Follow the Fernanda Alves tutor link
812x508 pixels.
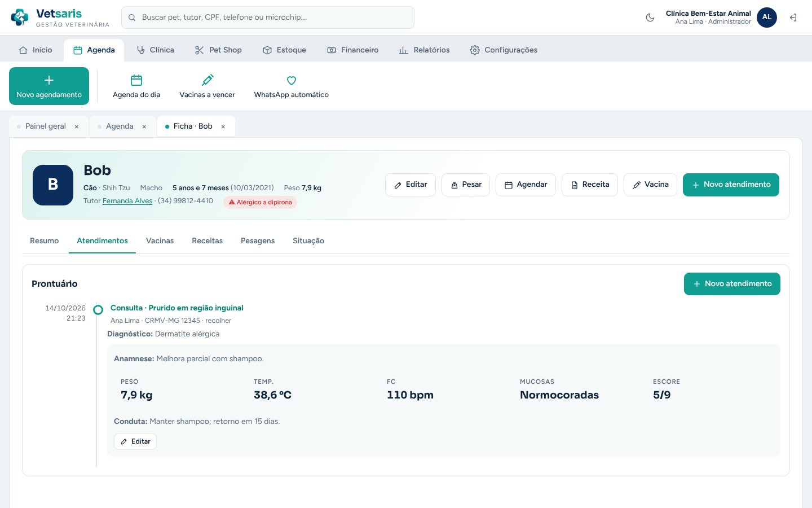[127, 200]
